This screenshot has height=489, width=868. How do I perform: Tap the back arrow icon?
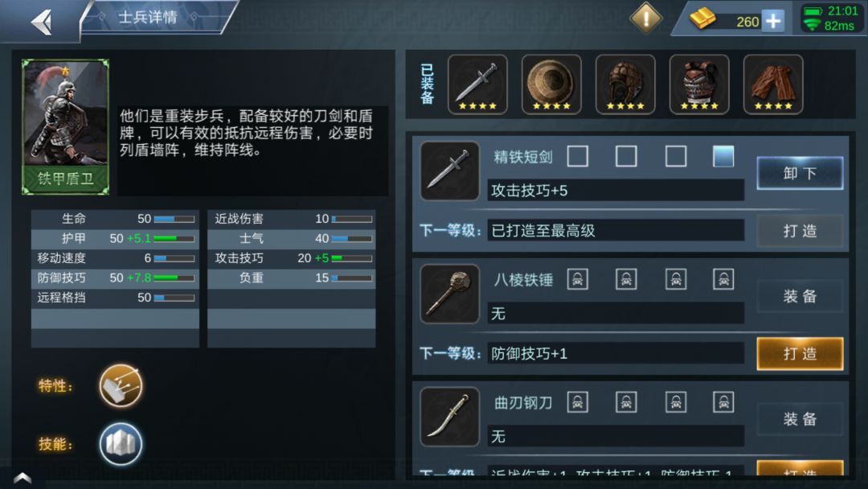click(x=42, y=23)
